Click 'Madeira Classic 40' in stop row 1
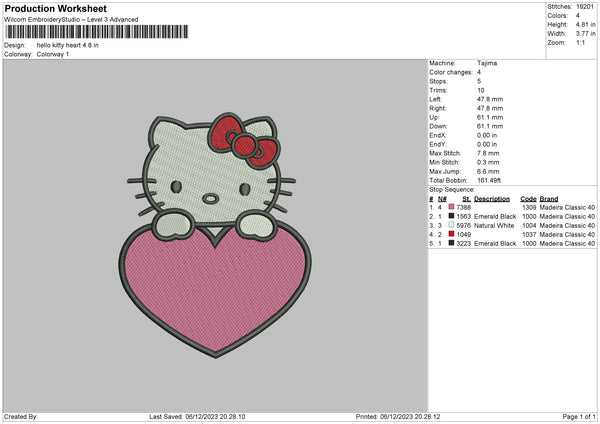Screen dimensions: 600x424 point(567,207)
